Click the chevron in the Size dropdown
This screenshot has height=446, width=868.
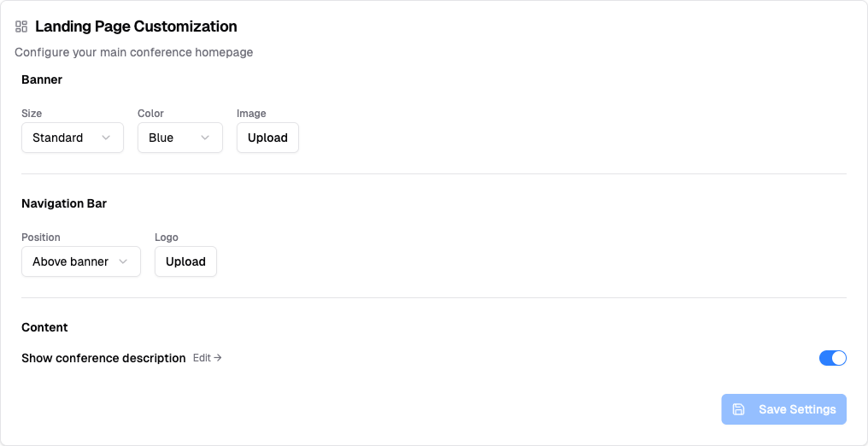[106, 138]
